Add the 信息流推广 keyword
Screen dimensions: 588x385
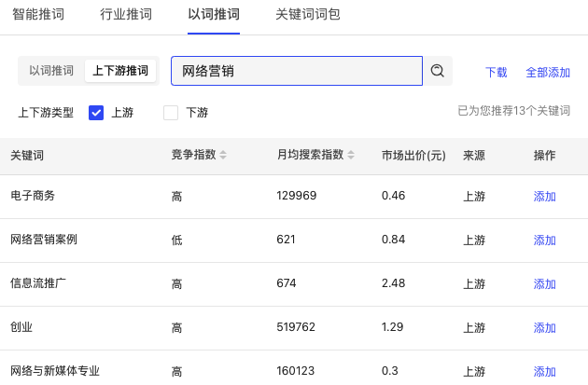544,284
